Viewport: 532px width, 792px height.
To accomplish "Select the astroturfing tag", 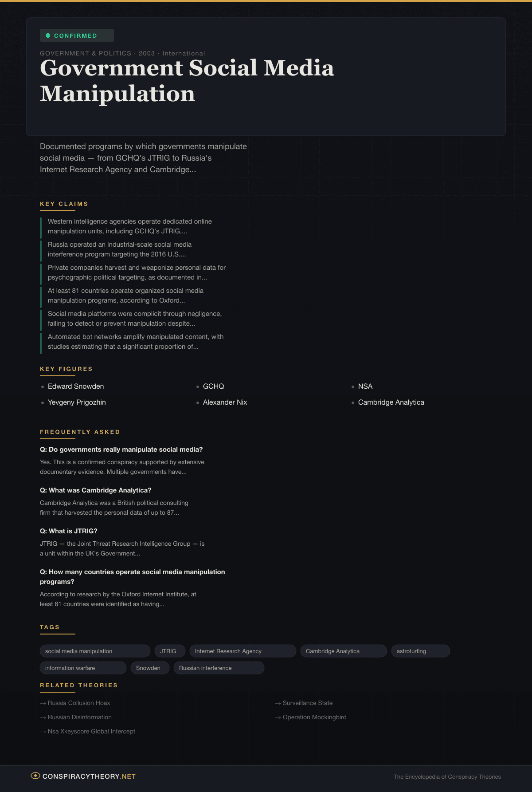I will tap(420, 651).
